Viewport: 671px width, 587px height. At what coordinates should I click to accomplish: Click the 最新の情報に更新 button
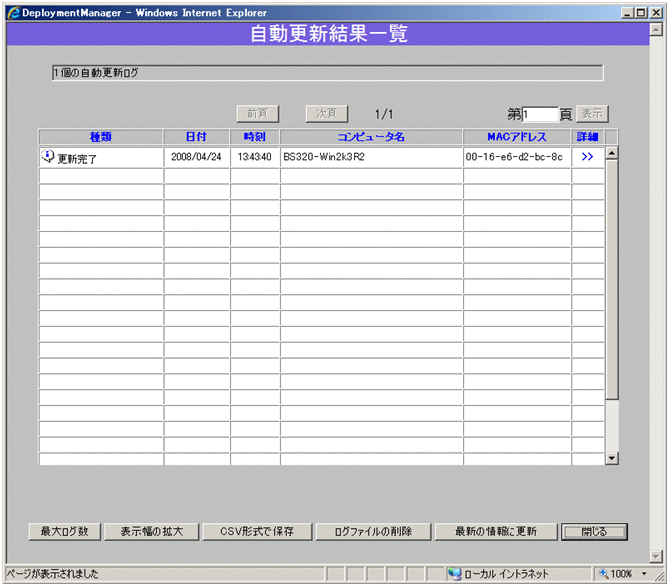click(496, 531)
